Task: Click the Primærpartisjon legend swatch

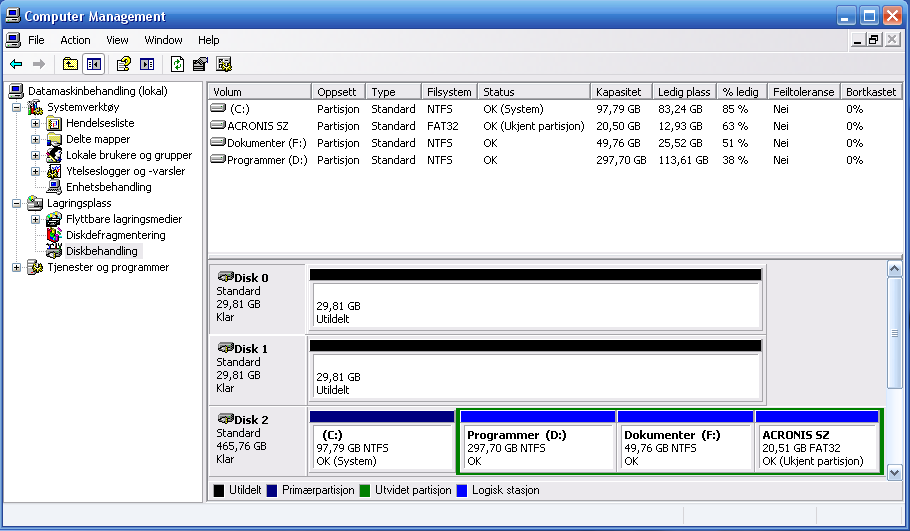Action: [x=272, y=490]
